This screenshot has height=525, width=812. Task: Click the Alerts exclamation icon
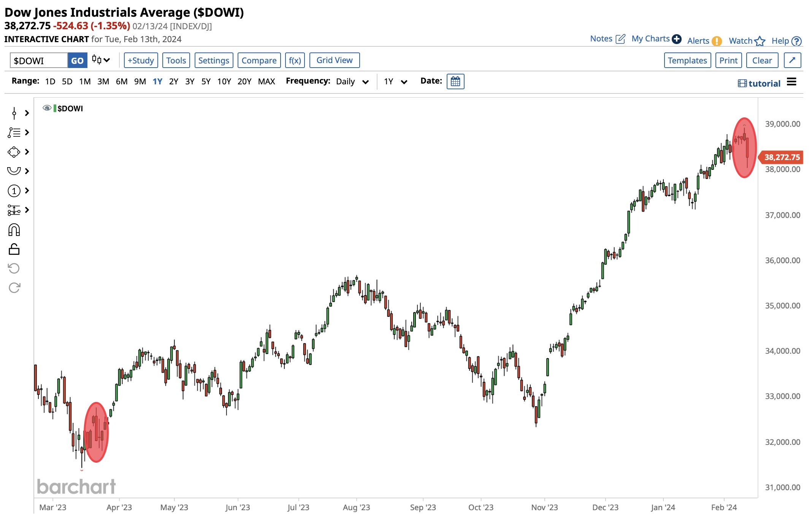717,41
